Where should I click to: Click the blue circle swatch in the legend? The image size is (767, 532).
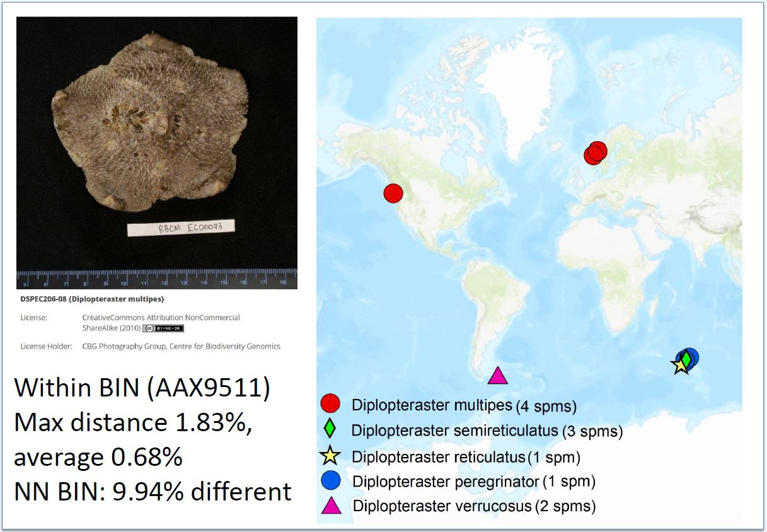[x=331, y=481]
